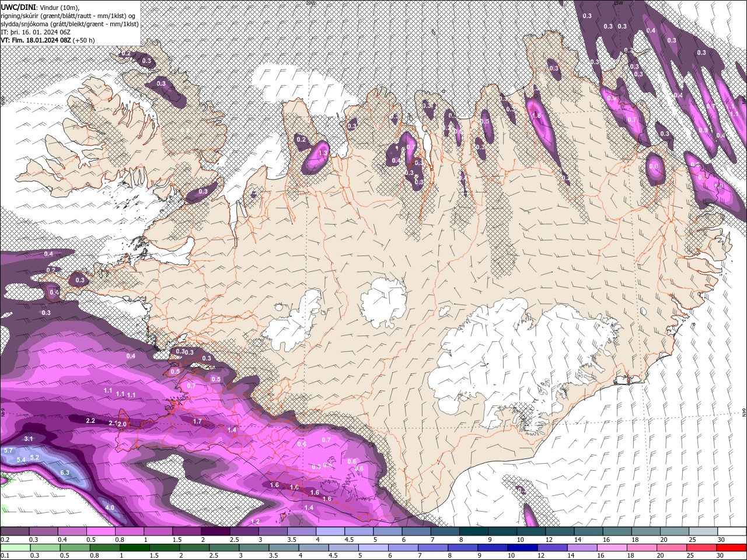Viewport: 747px width, 560px height.
Task: Select the white 30 snow legend swatch
Action: [732, 531]
